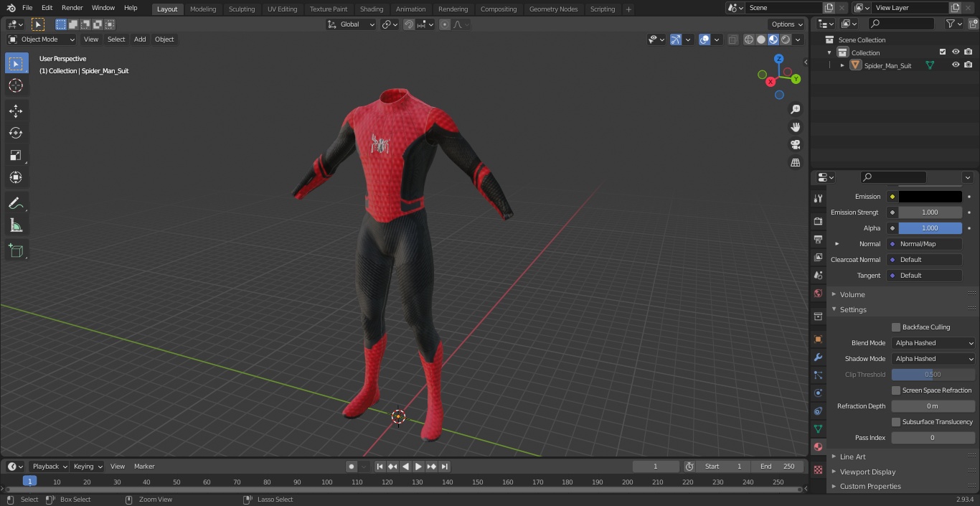
Task: Switch to Rendered viewport shading
Action: pyautogui.click(x=786, y=39)
